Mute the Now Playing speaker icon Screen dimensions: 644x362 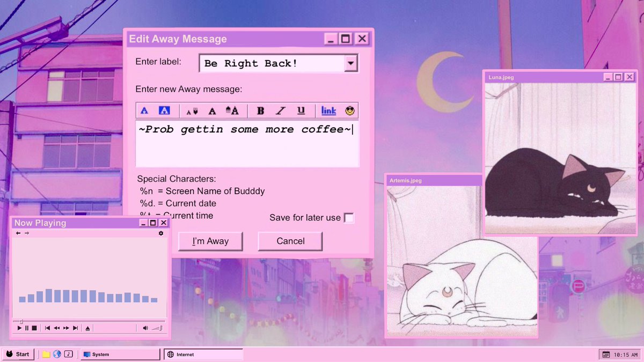click(145, 328)
